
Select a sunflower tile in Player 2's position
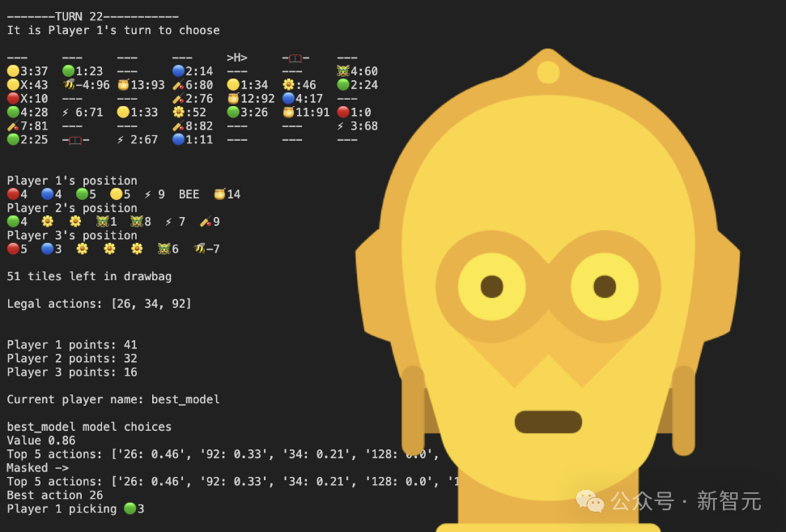tap(47, 221)
